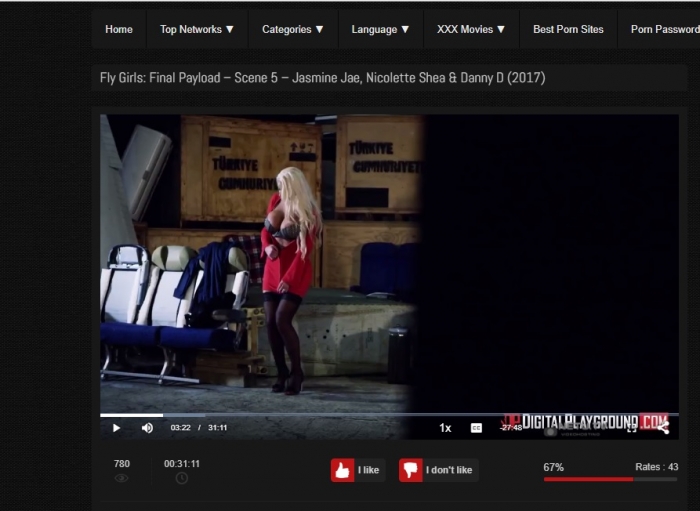The height and width of the screenshot is (511, 700).
Task: Open the 1x playback speed selector
Action: coord(445,428)
